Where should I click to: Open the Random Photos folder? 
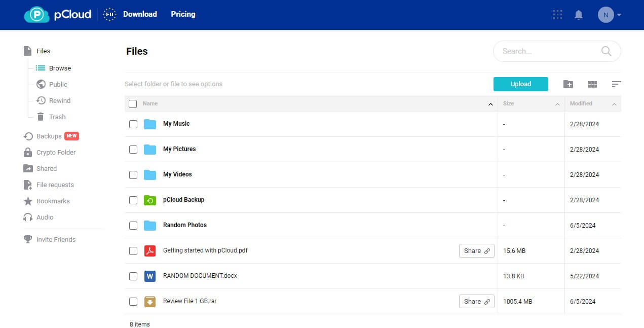point(185,225)
